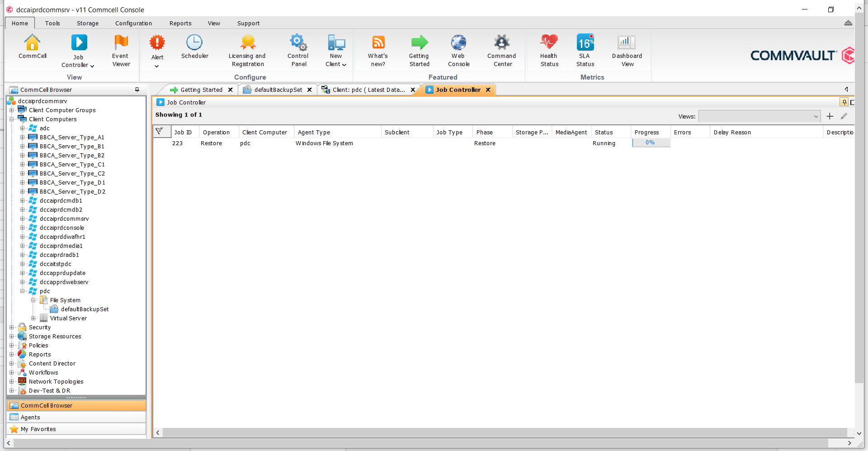Expand the adc client node
Image resolution: width=868 pixels, height=451 pixels.
22,128
